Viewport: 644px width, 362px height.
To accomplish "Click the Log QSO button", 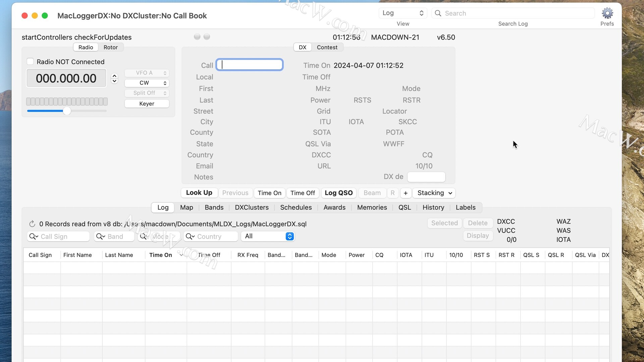I will (x=338, y=193).
